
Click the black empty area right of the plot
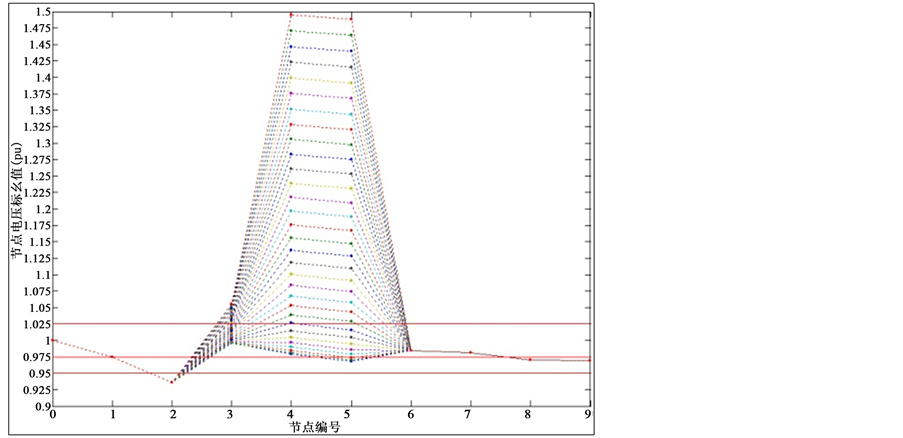(750, 220)
